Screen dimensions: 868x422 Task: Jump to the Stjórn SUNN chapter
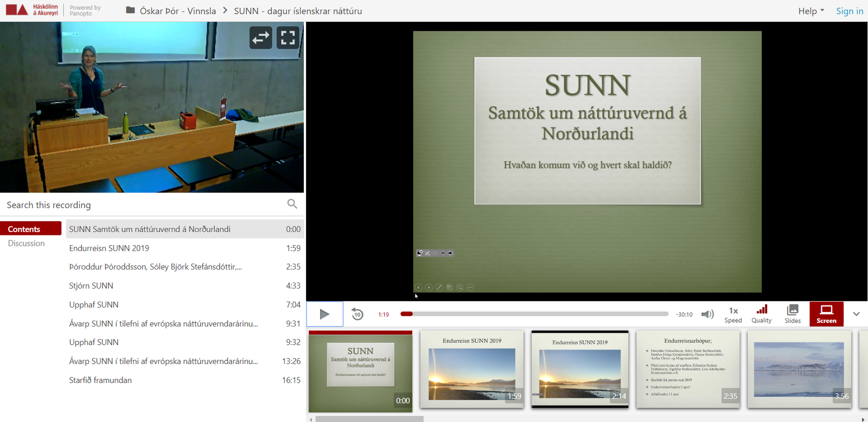click(x=91, y=286)
